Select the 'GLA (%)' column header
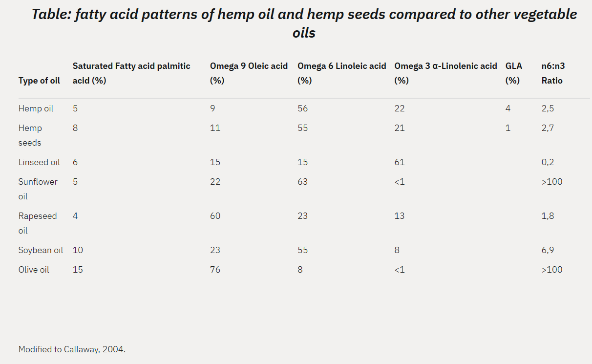Viewport: 592px width, 364px height. click(513, 73)
